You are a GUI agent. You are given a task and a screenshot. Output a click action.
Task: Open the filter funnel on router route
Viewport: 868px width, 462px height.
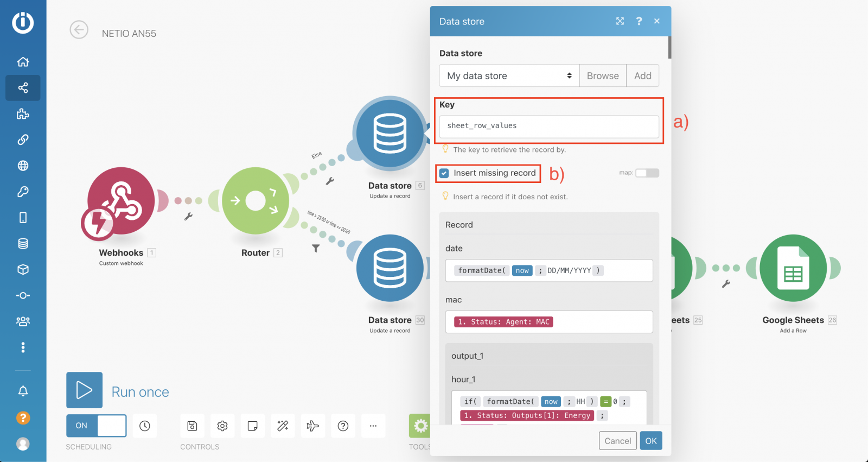tap(316, 248)
